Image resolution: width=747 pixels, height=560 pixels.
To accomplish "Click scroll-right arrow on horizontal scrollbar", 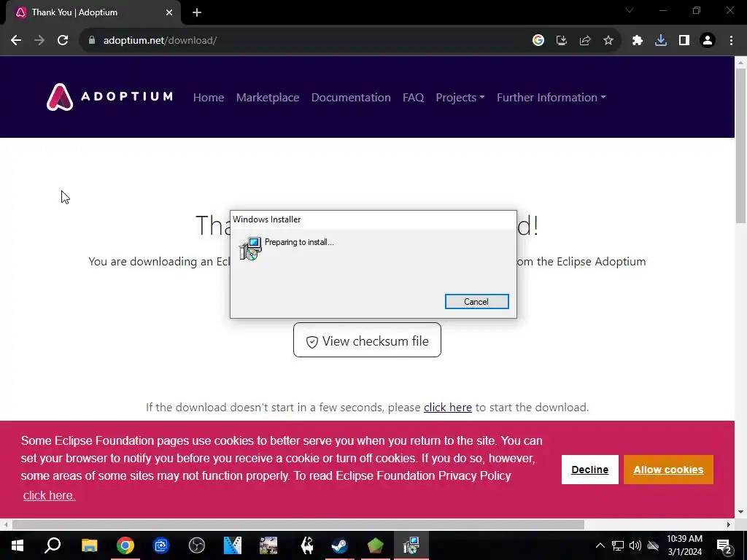I will pos(729,524).
